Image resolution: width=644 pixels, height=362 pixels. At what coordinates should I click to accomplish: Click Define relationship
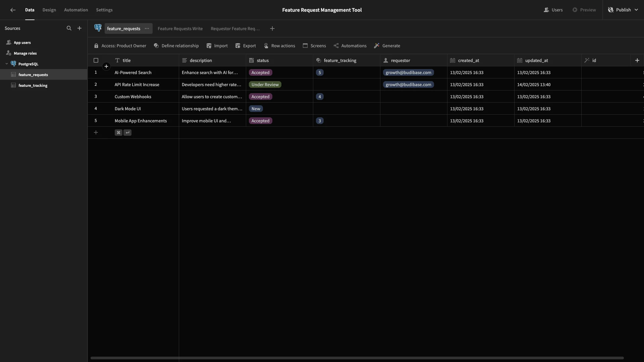pyautogui.click(x=176, y=46)
